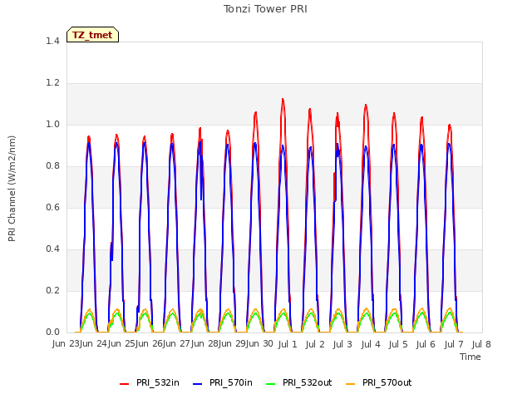This screenshot has width=532, height=399.
Task: Click the Jun 23 x-axis tick label
Action: [x=66, y=344]
